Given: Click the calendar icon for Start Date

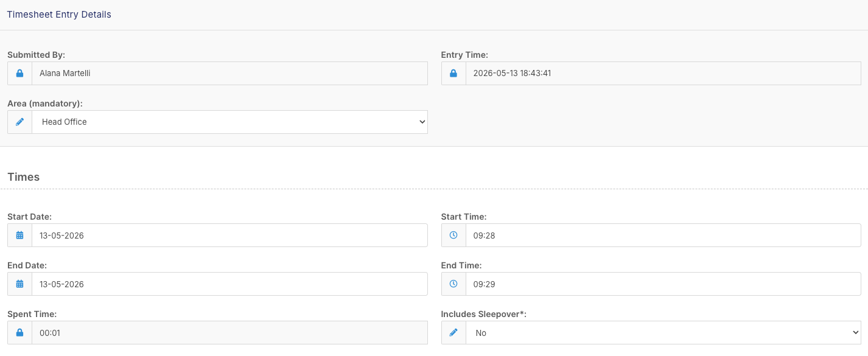Looking at the screenshot, I should [19, 235].
